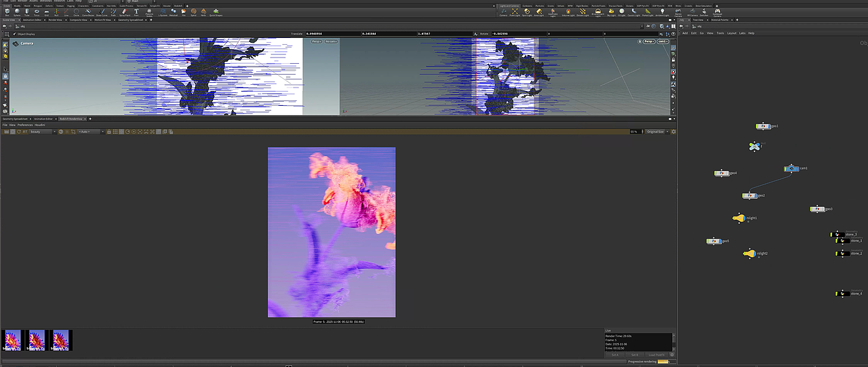Select the Sphere shelf tool
This screenshot has width=868, height=367.
(x=17, y=12)
